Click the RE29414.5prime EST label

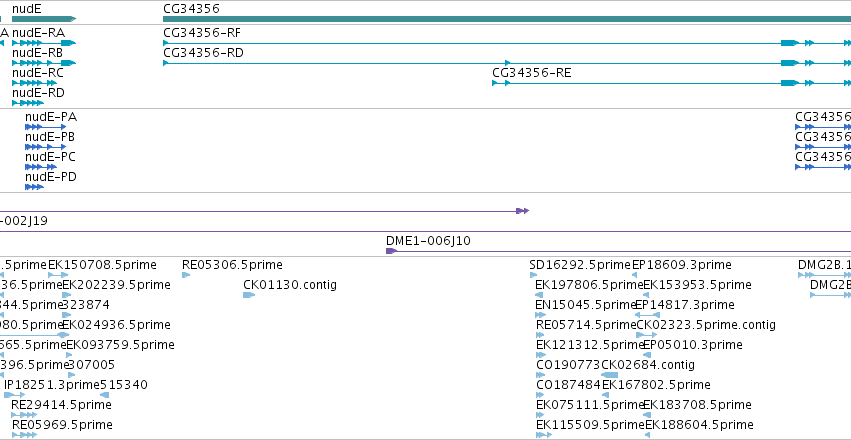(x=61, y=405)
